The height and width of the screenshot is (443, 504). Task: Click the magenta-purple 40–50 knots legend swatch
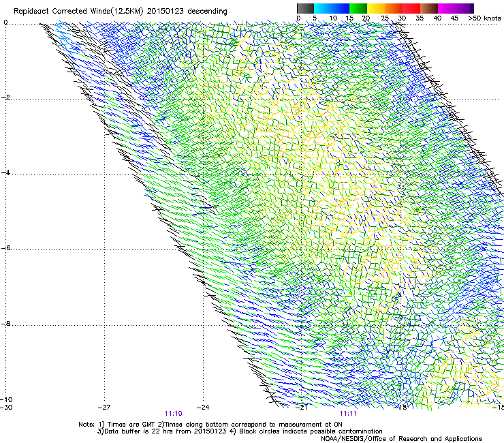tap(456, 8)
